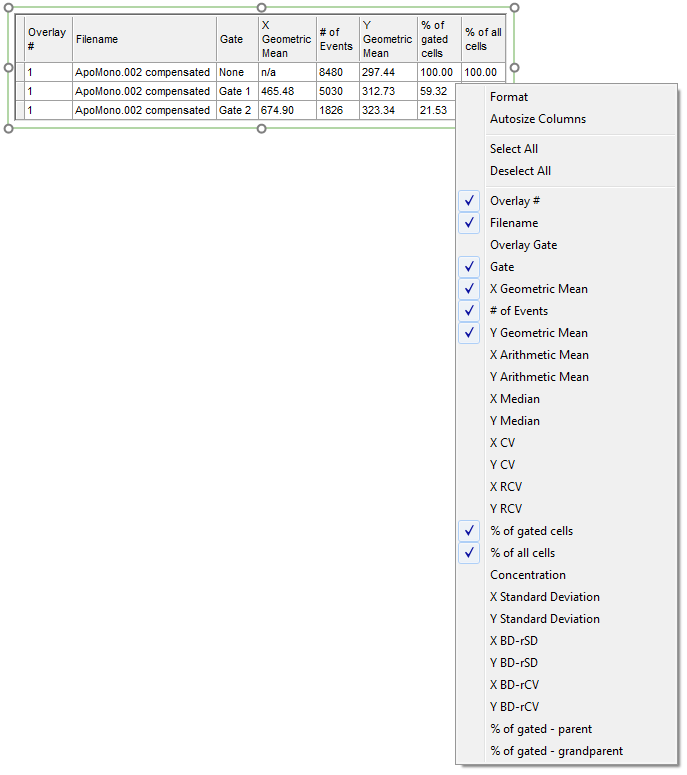Choose Autosize Columns from context menu
This screenshot has width=687, height=775.
tap(538, 119)
